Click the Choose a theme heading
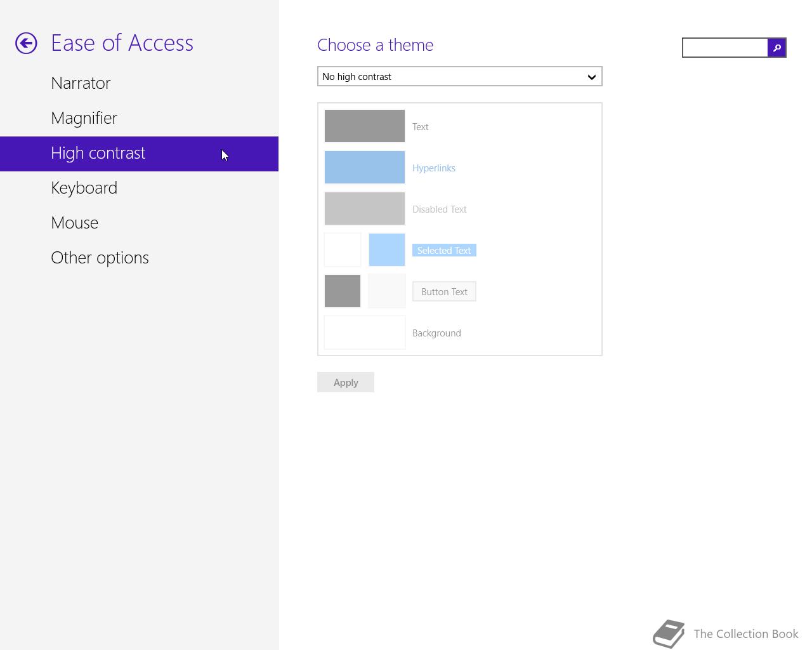The width and height of the screenshot is (812, 650). 376,45
